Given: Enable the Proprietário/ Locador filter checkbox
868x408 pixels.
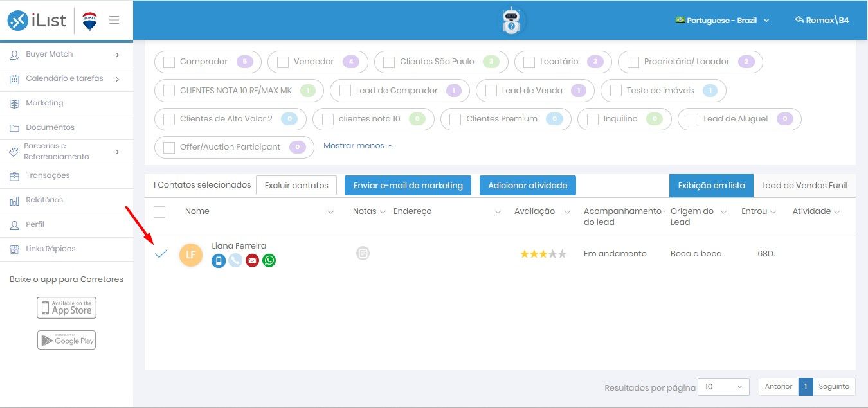Looking at the screenshot, I should (633, 62).
